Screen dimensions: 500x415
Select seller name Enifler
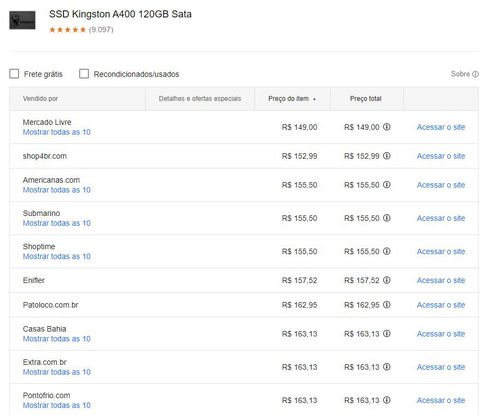click(x=34, y=280)
